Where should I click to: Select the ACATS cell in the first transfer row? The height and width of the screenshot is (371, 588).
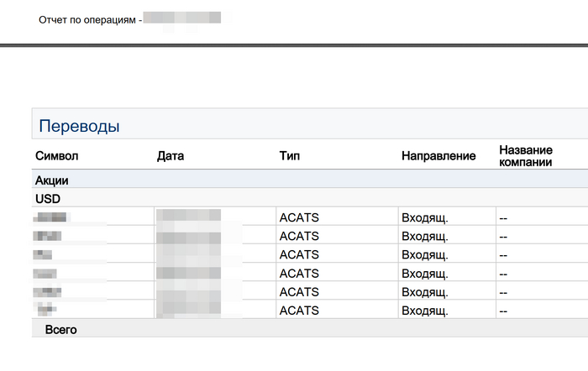299,218
